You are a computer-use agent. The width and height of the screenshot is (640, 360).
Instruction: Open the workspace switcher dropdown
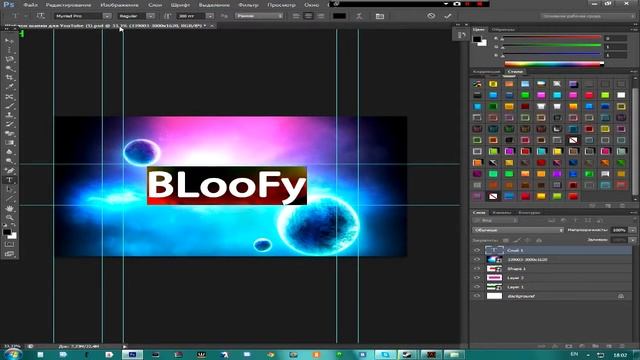[588, 16]
